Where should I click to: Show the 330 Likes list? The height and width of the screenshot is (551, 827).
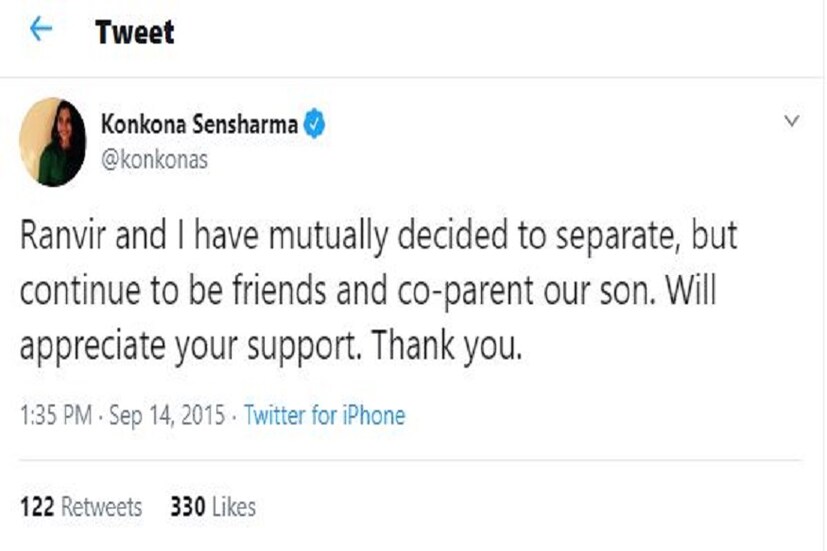coord(213,507)
